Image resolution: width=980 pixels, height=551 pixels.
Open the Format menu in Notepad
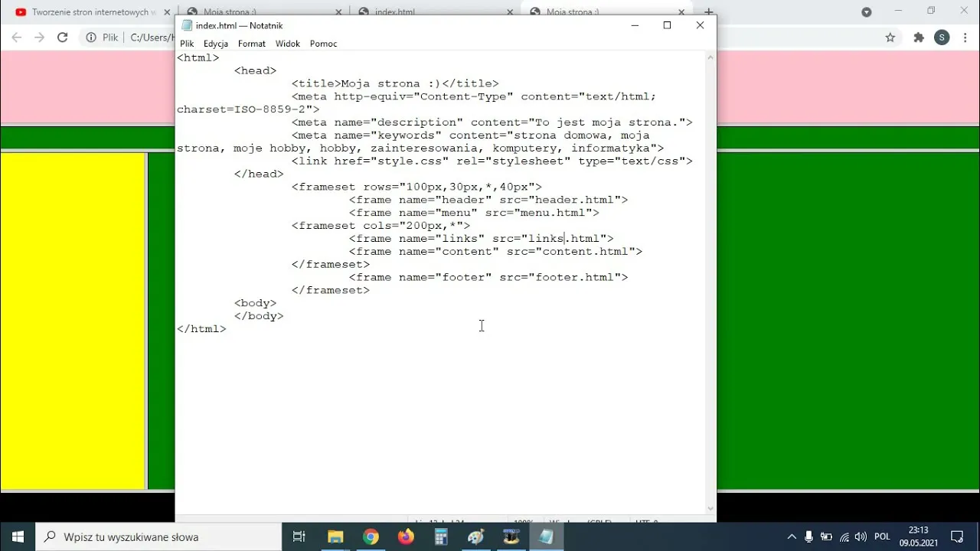coord(251,44)
